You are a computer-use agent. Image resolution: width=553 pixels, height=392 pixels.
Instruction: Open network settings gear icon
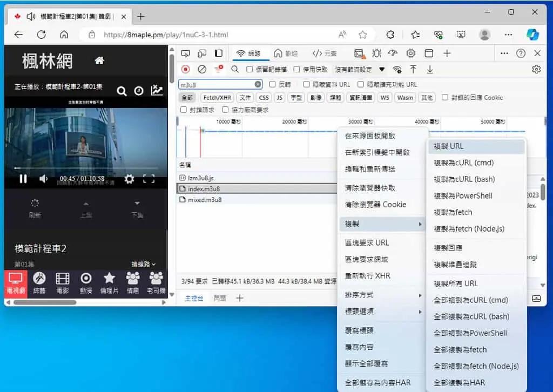[x=536, y=70]
